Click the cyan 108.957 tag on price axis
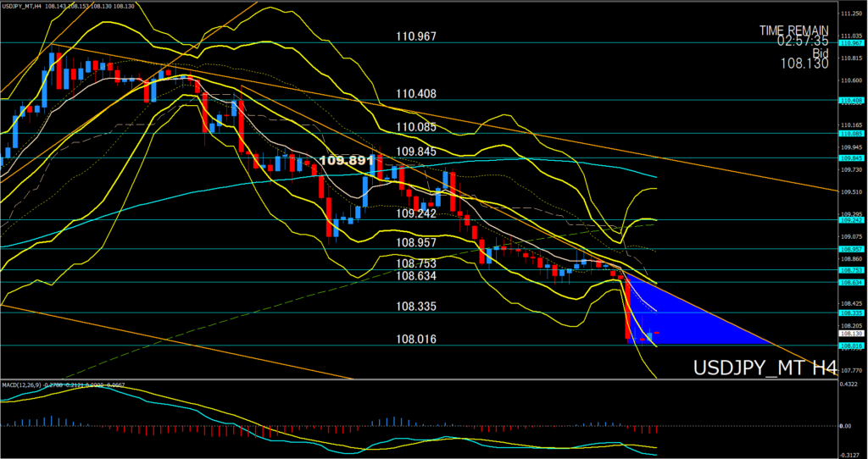Screen dimensions: 868x459 [851, 249]
